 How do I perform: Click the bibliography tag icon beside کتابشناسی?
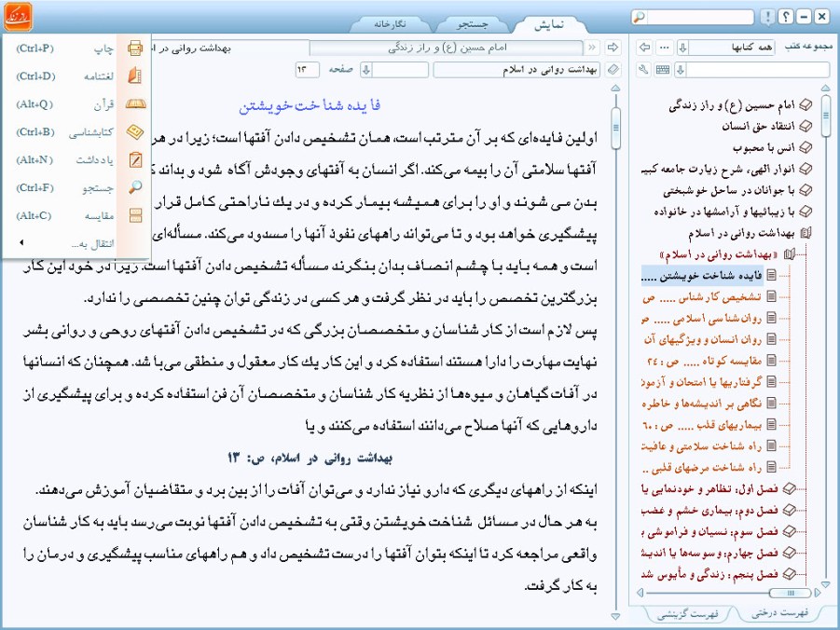click(x=135, y=131)
